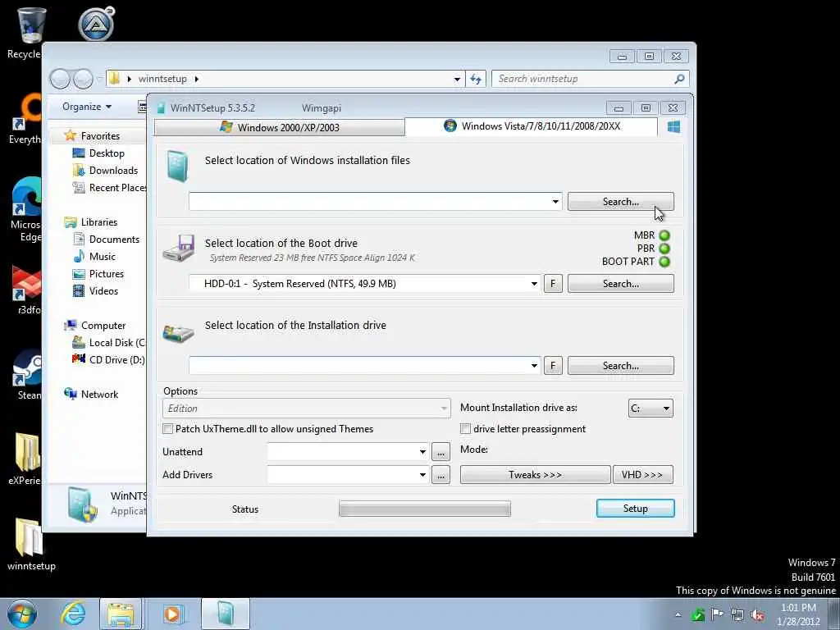Open the Installation drive selection dropdown
This screenshot has width=840, height=630.
click(x=534, y=366)
